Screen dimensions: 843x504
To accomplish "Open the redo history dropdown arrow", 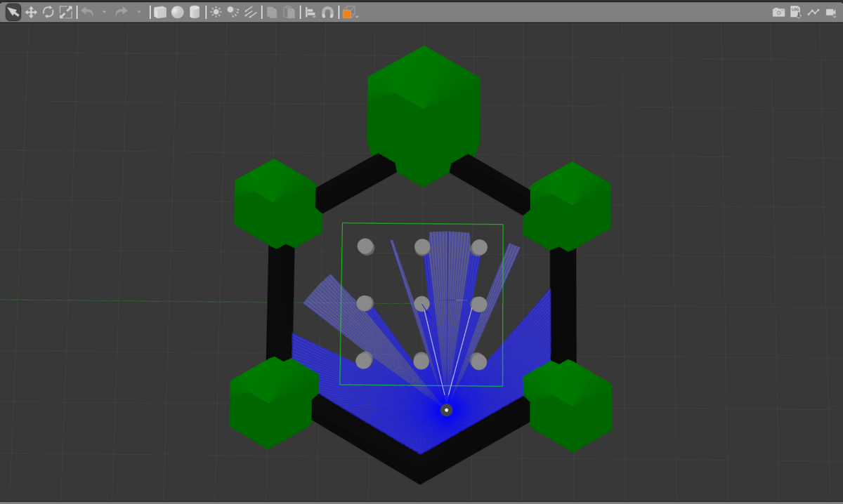I will coord(138,12).
